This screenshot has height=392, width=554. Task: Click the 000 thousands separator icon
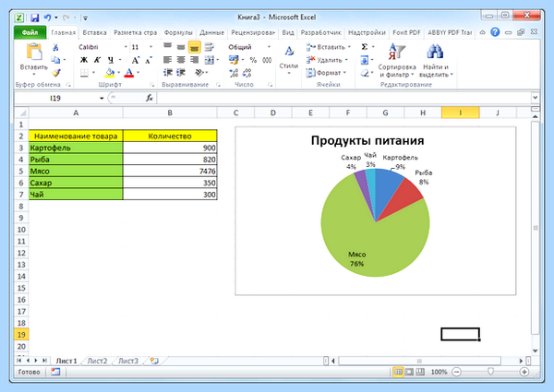(x=267, y=60)
